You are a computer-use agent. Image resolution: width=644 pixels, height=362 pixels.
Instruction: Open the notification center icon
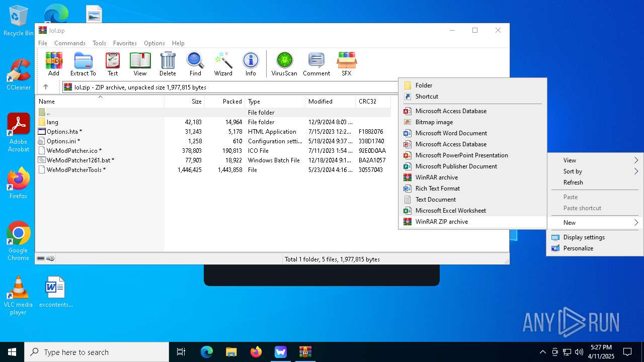click(x=627, y=352)
